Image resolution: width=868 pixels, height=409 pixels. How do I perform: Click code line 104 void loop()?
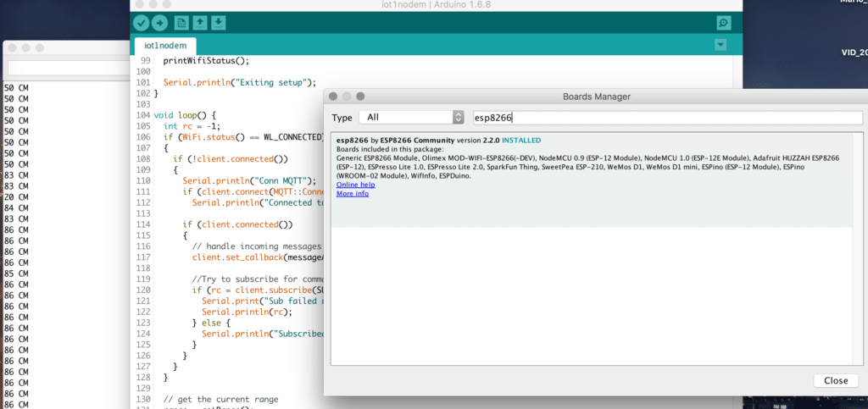185,115
